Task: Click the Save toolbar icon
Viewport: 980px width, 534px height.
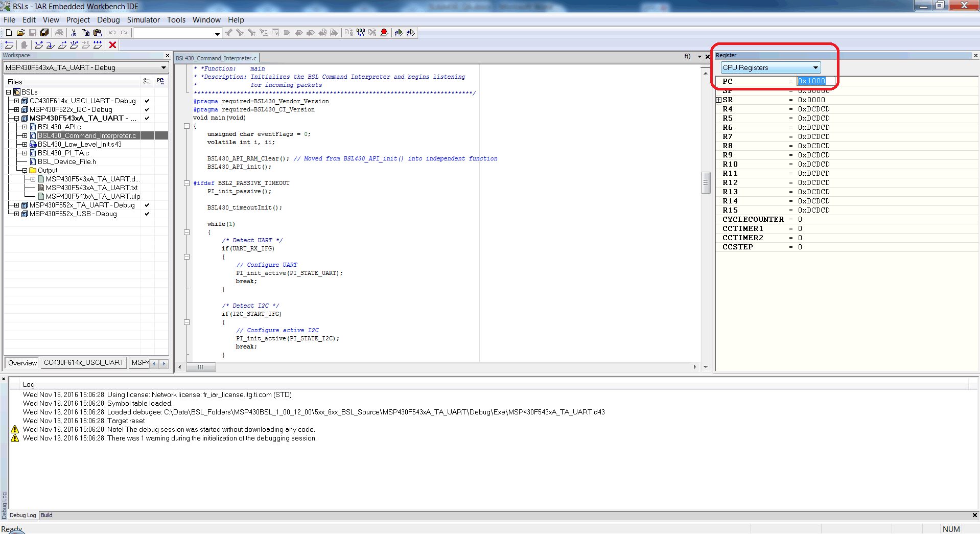Action: [33, 33]
